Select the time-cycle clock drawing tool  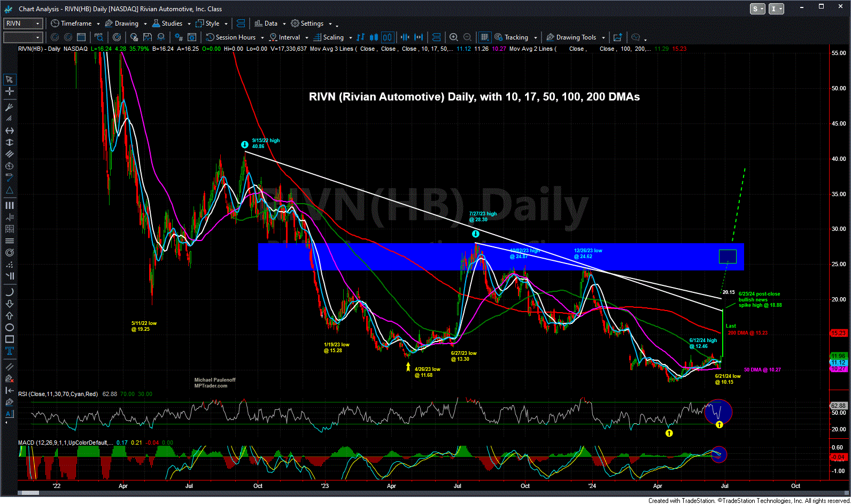[x=9, y=166]
